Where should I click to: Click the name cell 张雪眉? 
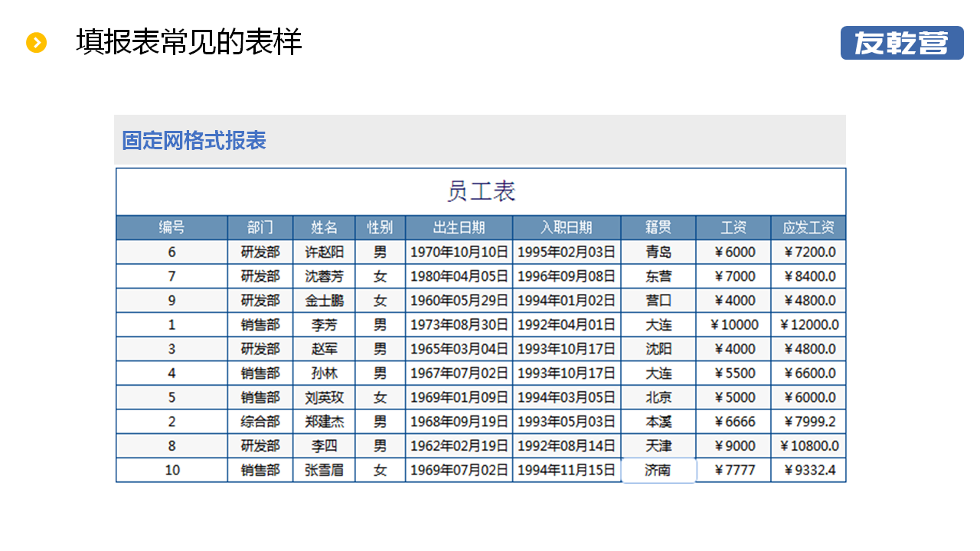click(x=325, y=470)
